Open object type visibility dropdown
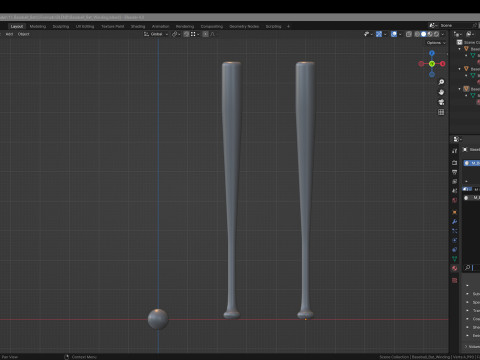The image size is (480, 360). click(x=368, y=34)
